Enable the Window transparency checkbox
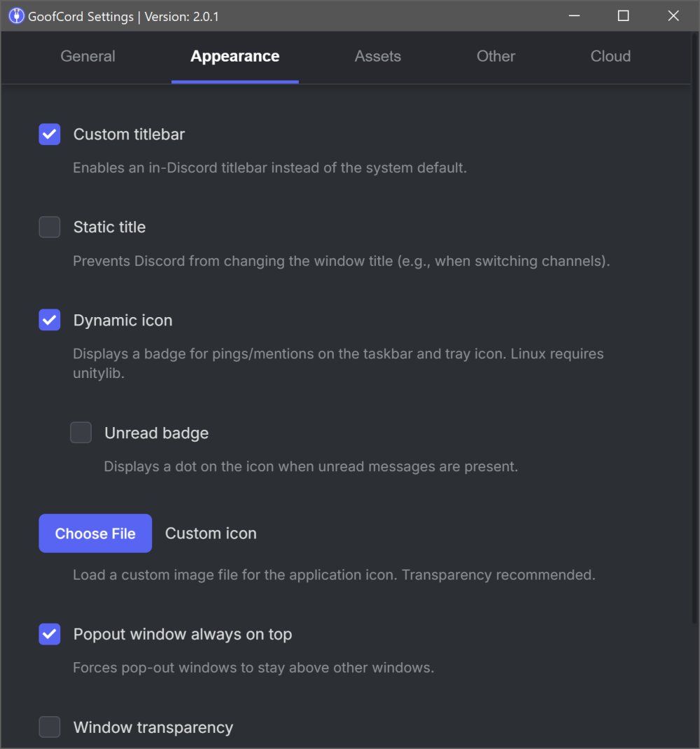Viewport: 700px width, 749px height. [50, 728]
